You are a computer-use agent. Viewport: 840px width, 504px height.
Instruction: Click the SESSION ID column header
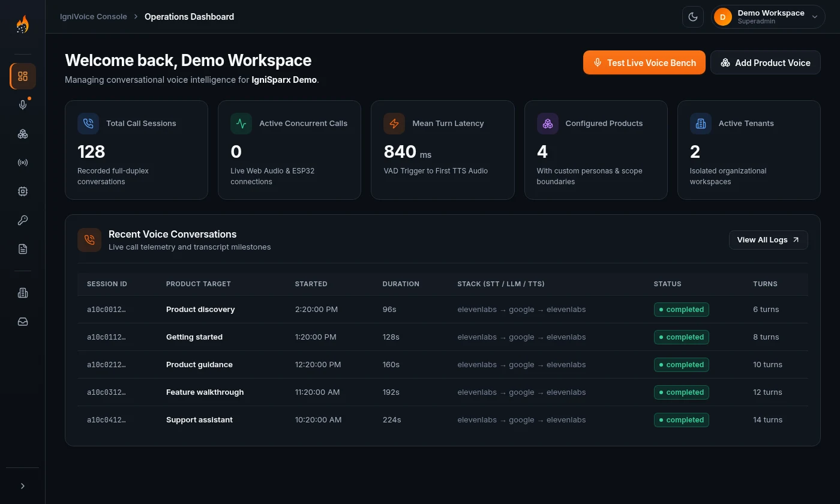[x=107, y=284]
